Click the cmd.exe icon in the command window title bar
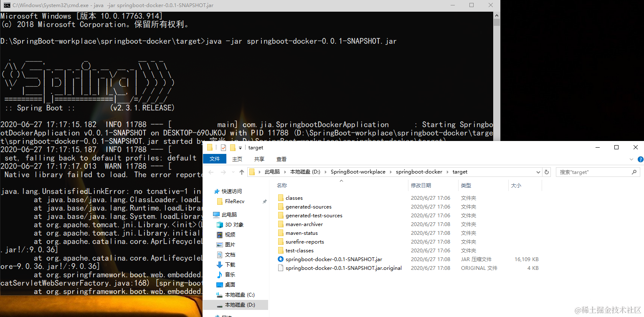644x317 pixels. pyautogui.click(x=7, y=5)
